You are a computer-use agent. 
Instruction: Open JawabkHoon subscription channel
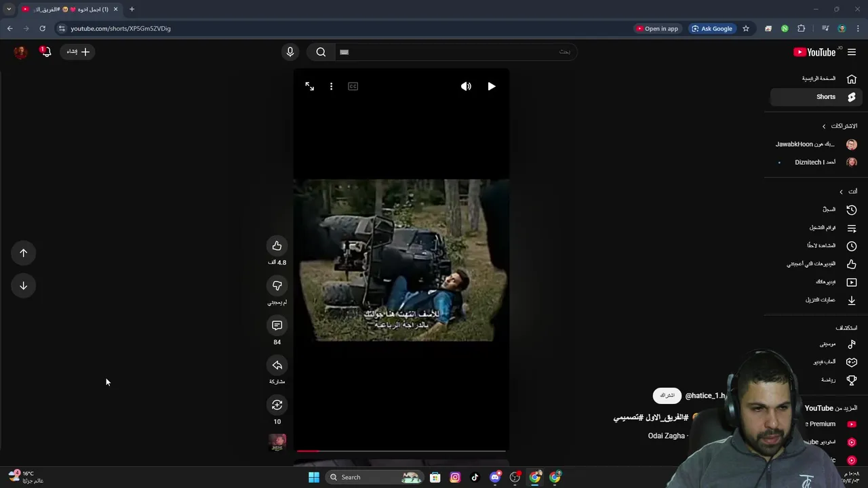coord(816,144)
